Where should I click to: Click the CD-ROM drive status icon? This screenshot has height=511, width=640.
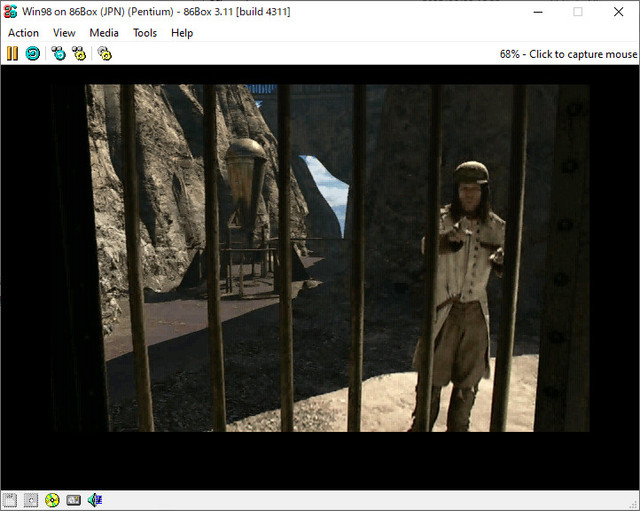pyautogui.click(x=52, y=500)
